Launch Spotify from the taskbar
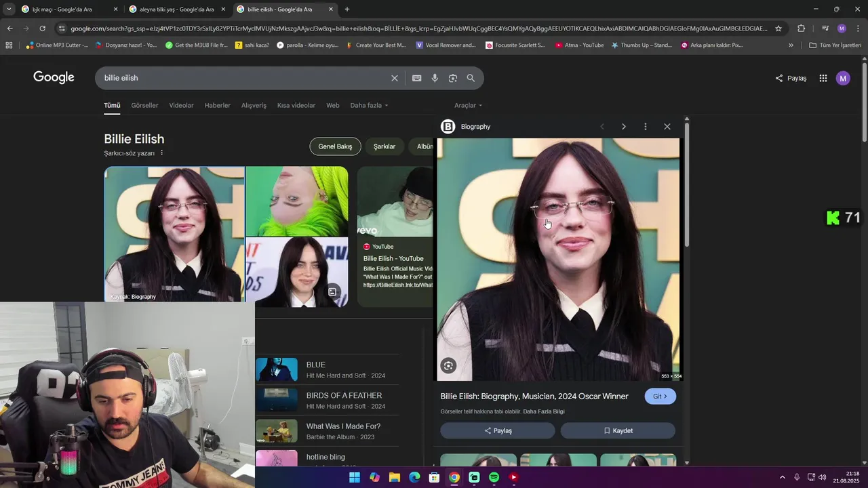This screenshot has height=488, width=868. [494, 477]
